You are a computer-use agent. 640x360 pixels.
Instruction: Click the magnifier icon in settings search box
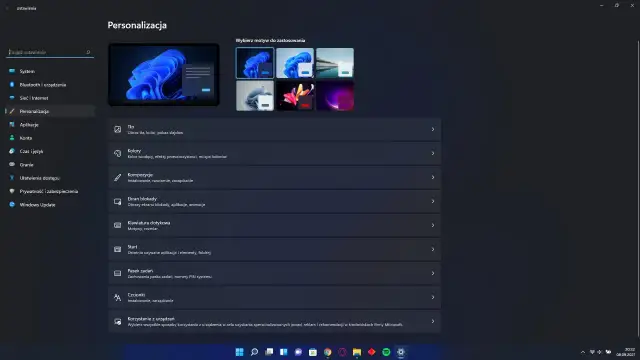click(x=88, y=52)
